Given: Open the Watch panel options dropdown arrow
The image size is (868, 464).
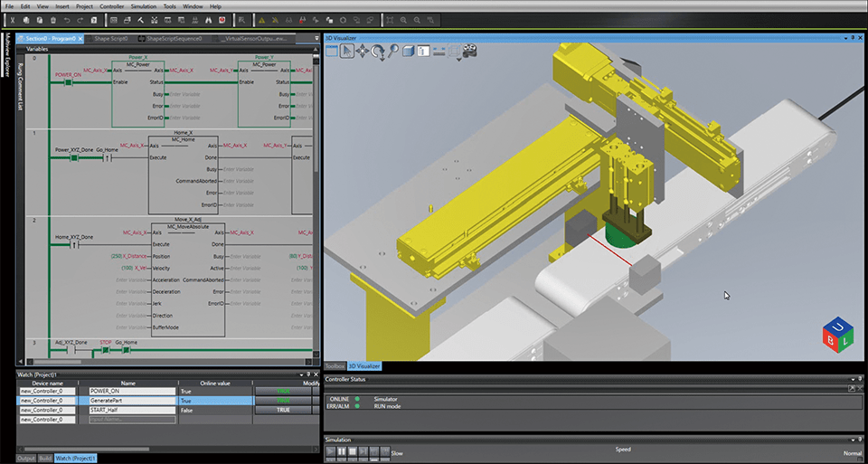Looking at the screenshot, I should click(x=302, y=374).
